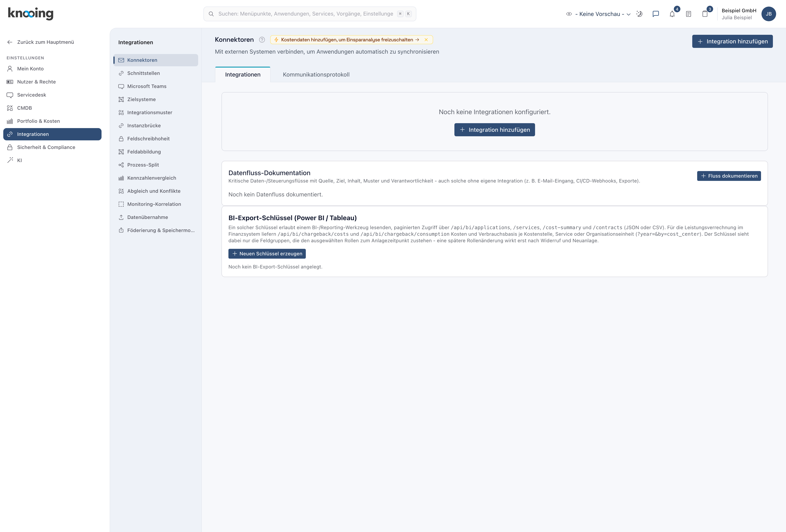Open Instanzbrücke submenu entry
Image resolution: width=786 pixels, height=532 pixels.
156,125
